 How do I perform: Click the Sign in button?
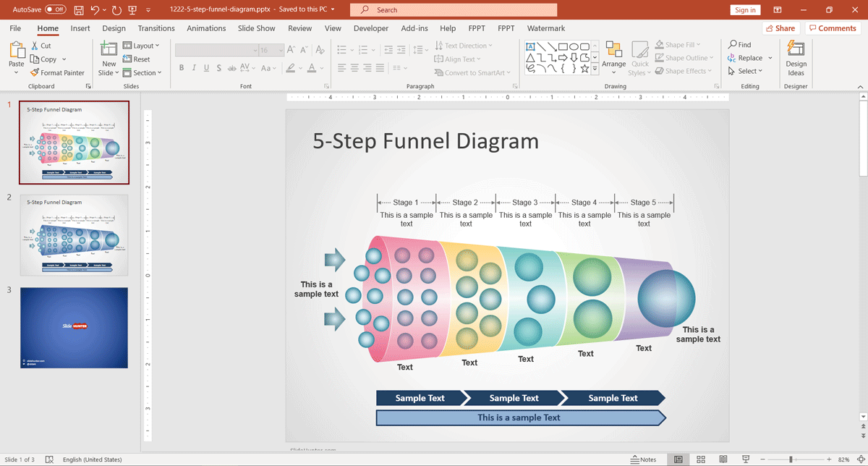click(746, 10)
